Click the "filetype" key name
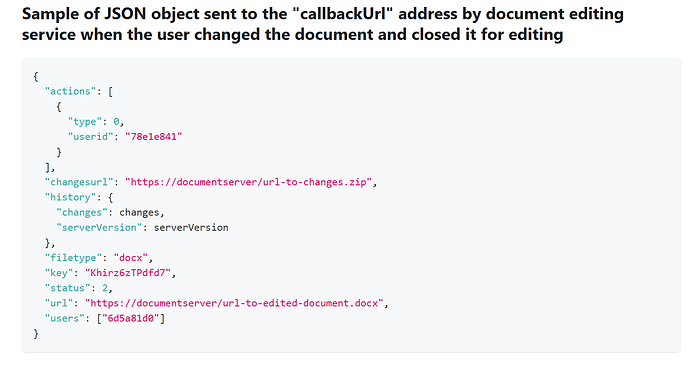The image size is (690, 371). pos(73,258)
